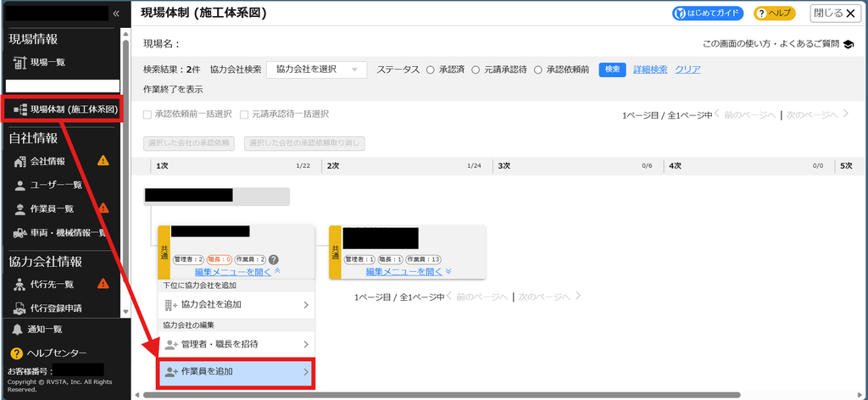Click the blue 検索 button
This screenshot has width=868, height=400.
[x=612, y=69]
